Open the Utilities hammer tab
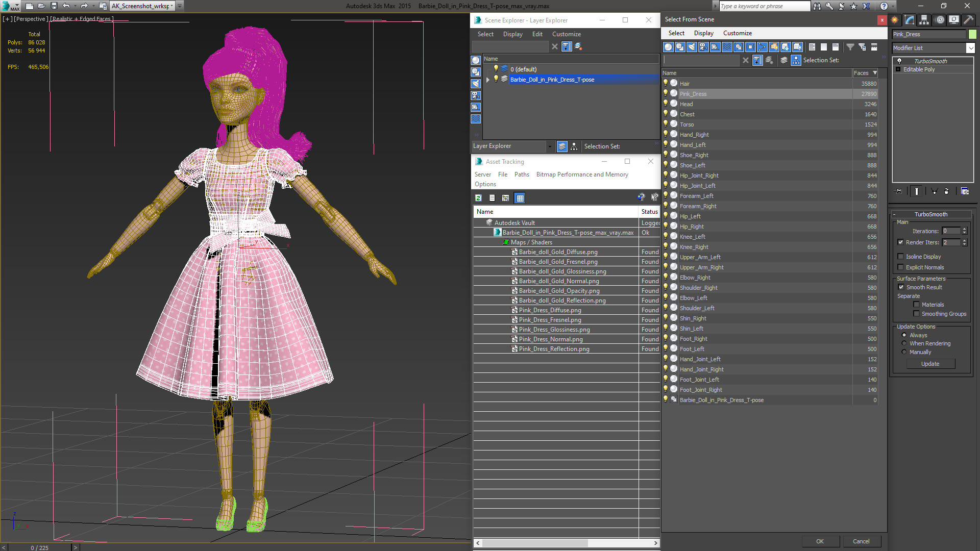Viewport: 980px width, 551px height. coord(968,20)
